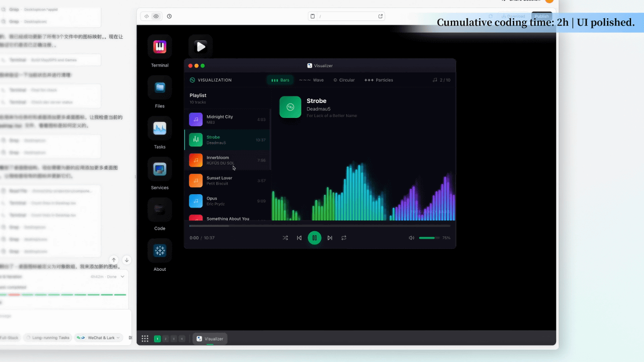Toggle shuffle playback mode
Viewport: 644px width, 362px height.
pos(285,238)
